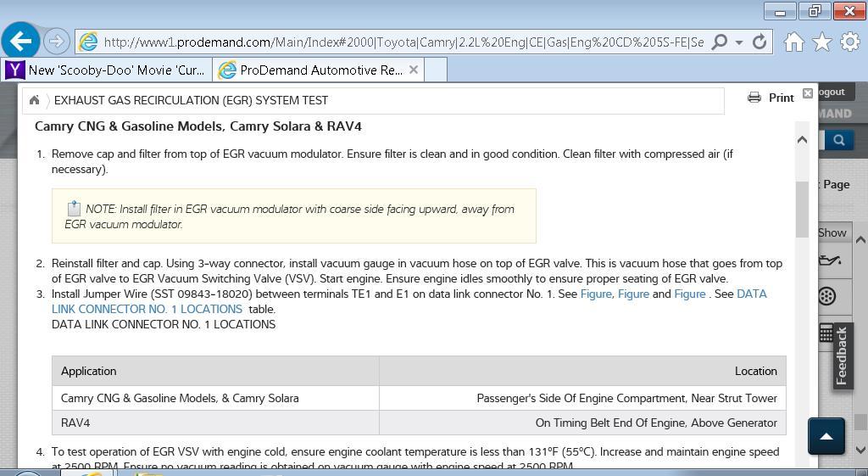Click the blue search button in ProDemand header
The width and height of the screenshot is (868, 476).
click(x=839, y=140)
